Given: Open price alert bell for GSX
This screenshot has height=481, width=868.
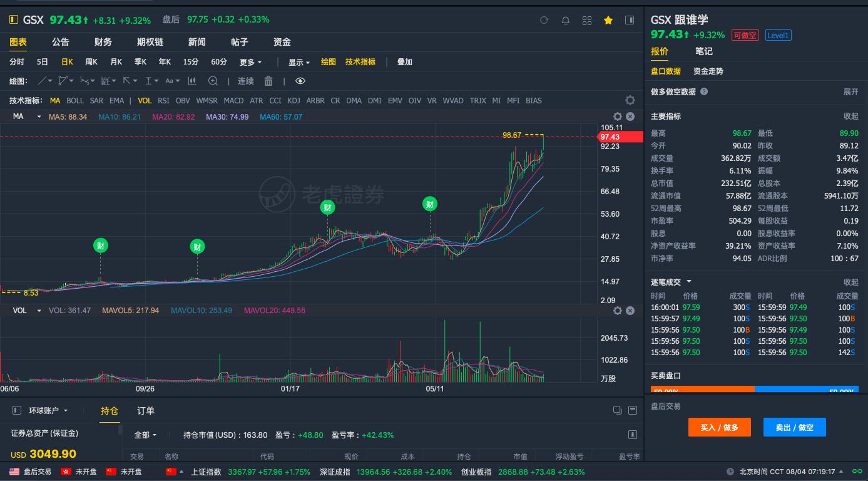Looking at the screenshot, I should [x=566, y=20].
